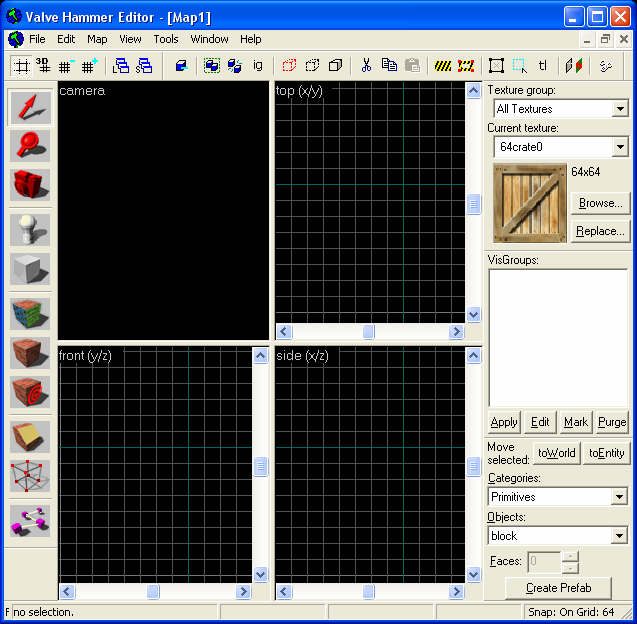Click side view scroll down arrow
Image resolution: width=637 pixels, height=624 pixels.
click(x=474, y=574)
